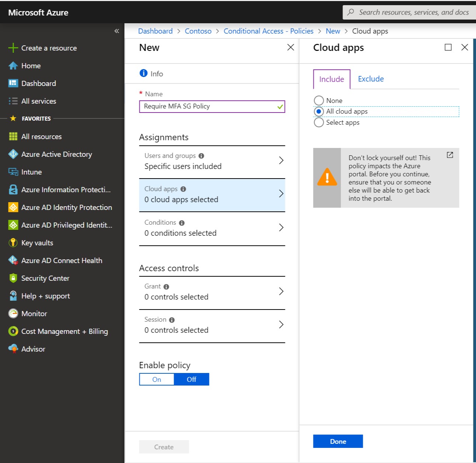Open warning message external link icon
Image resolution: width=476 pixels, height=463 pixels.
pos(450,155)
